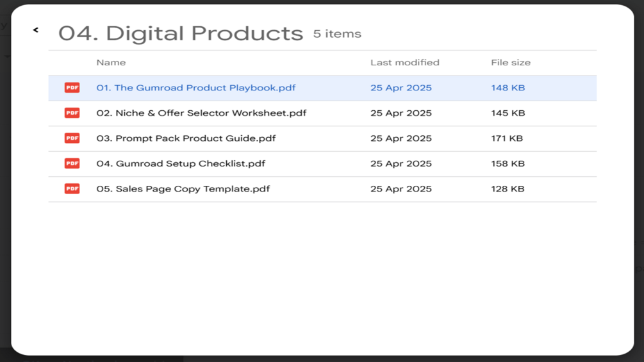Click the '04. Digital Products' folder title
Viewport: 644px width, 362px height.
180,33
